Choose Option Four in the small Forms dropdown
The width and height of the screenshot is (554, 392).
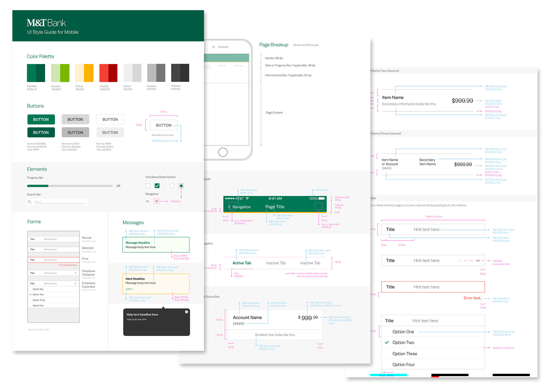pos(38,305)
